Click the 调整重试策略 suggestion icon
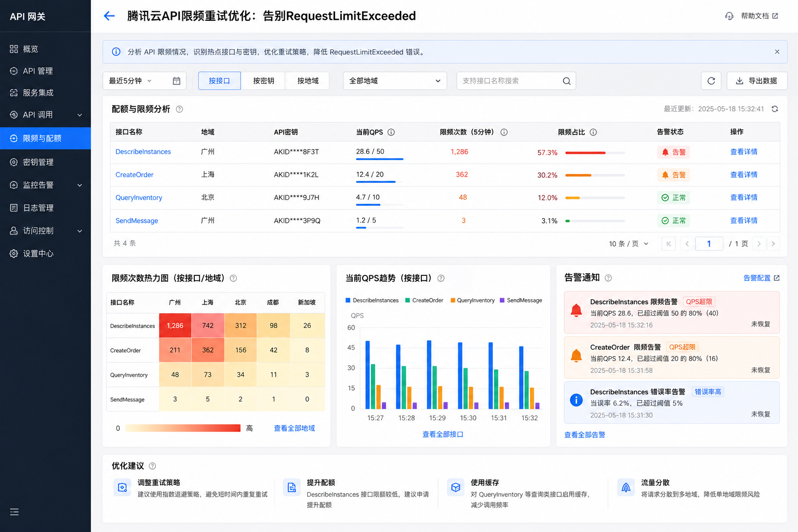Image resolution: width=798 pixels, height=532 pixels. click(123, 487)
